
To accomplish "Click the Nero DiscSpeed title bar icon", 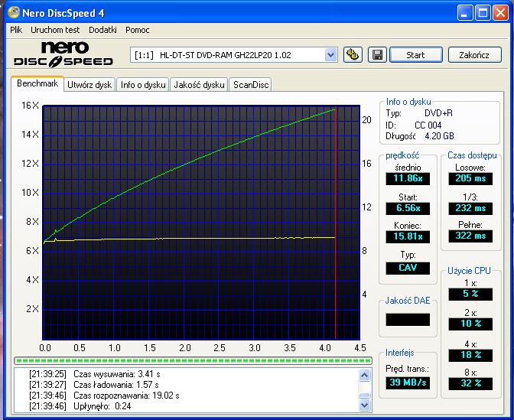I will coord(14,12).
